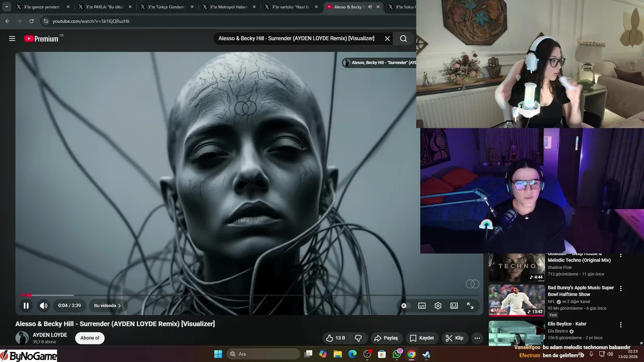Open File Explorer from the taskbar

(338, 354)
